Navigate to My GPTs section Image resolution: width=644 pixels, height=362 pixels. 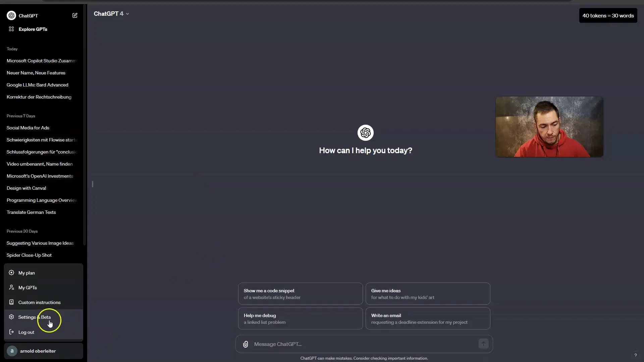coord(28,288)
